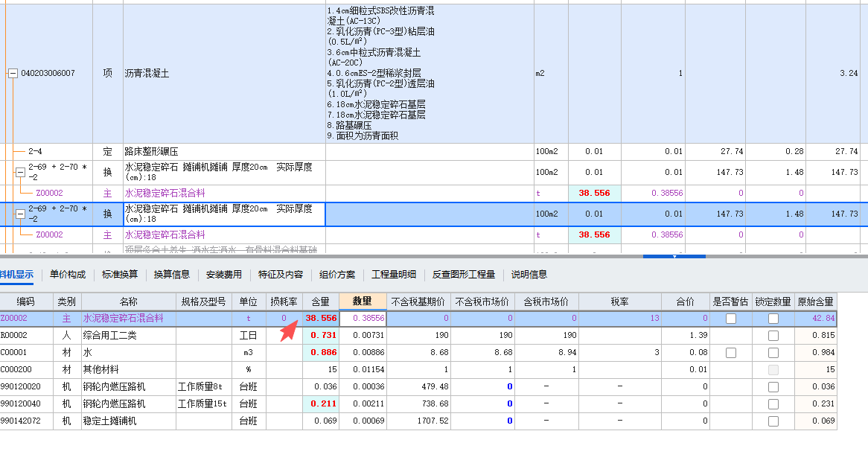Click the 不含税市场价 column header

[x=482, y=301]
